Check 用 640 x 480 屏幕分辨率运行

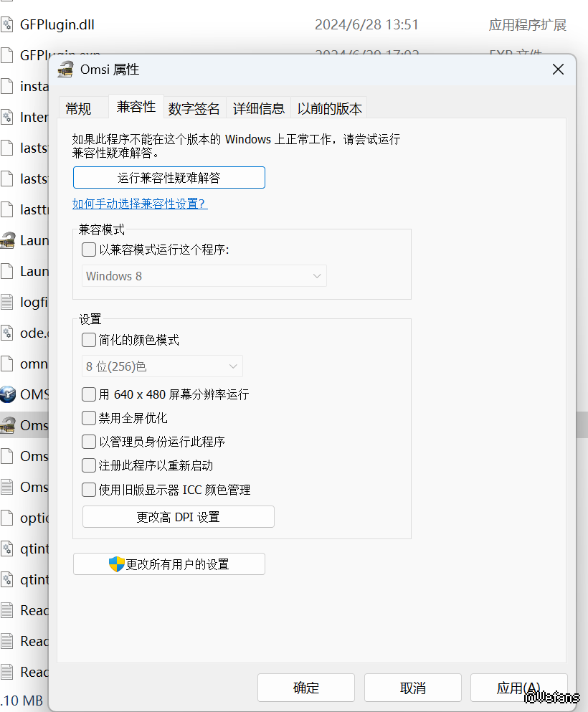click(x=88, y=394)
